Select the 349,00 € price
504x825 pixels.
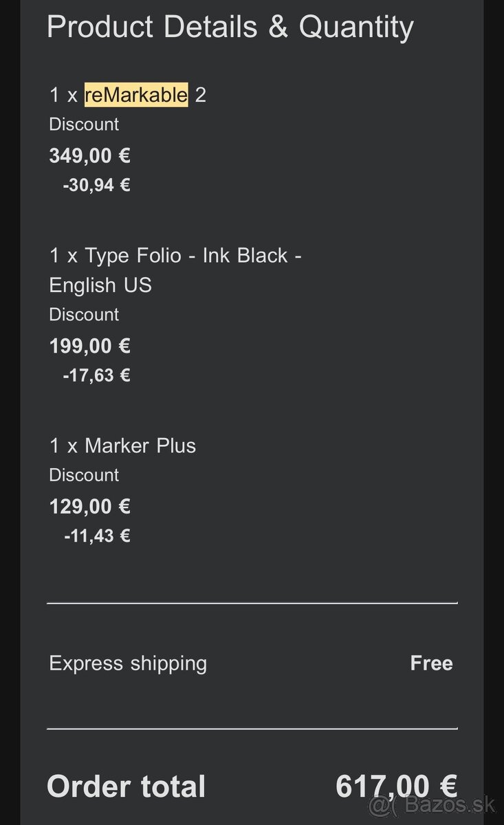pos(89,155)
